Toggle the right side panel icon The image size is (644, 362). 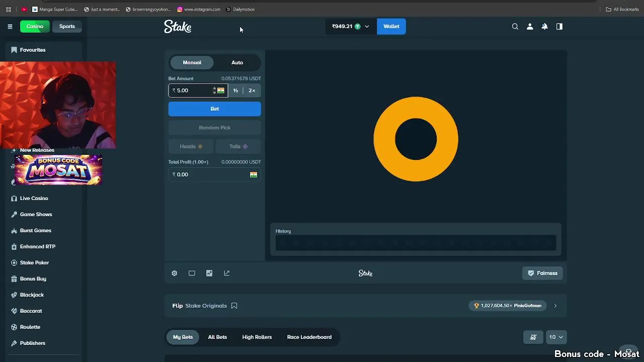click(x=559, y=27)
